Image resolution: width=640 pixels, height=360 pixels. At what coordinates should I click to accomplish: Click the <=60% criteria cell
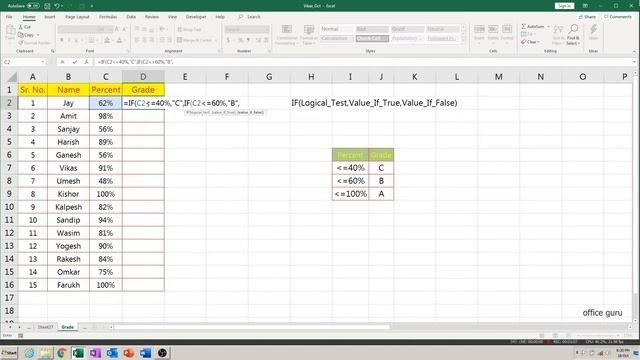[350, 181]
